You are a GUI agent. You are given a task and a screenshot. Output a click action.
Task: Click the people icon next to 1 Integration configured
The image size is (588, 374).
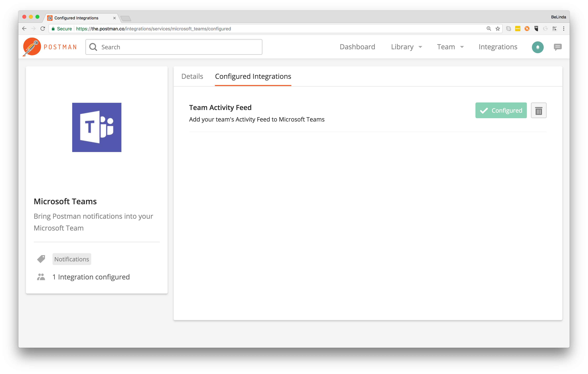[x=41, y=277]
